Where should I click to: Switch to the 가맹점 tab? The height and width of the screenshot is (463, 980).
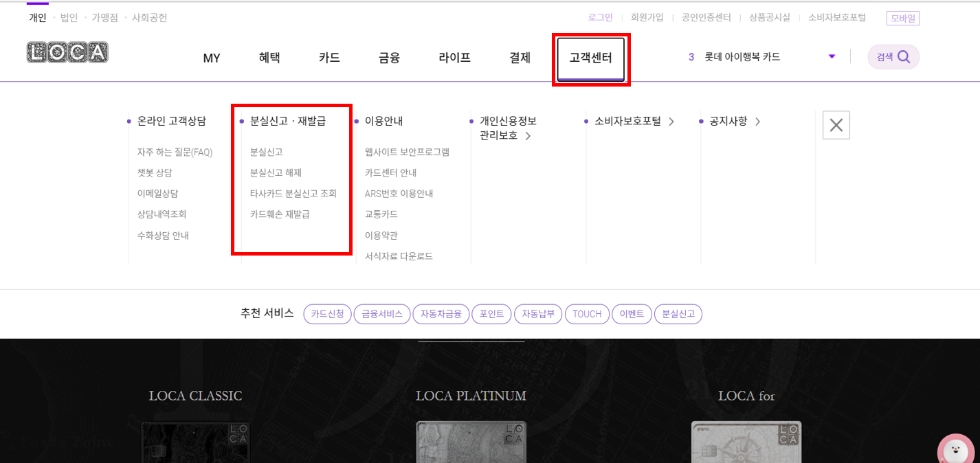[x=105, y=18]
